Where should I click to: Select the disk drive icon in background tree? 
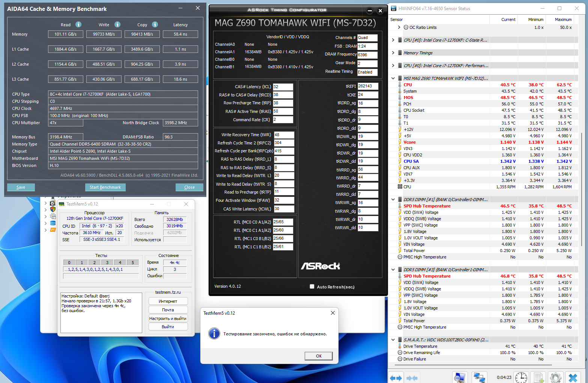click(x=53, y=203)
